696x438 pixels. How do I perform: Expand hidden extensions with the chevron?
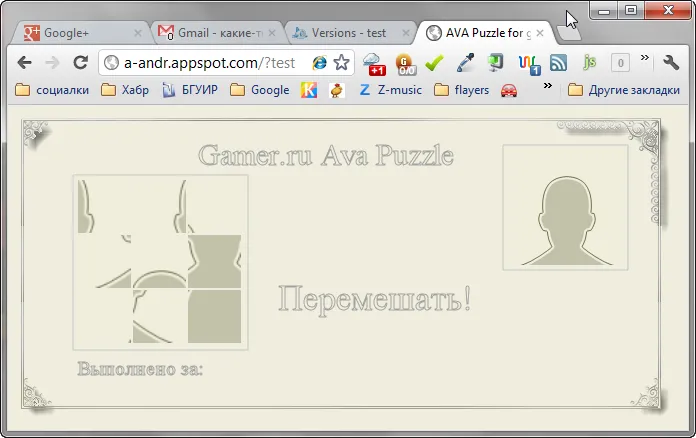point(645,57)
